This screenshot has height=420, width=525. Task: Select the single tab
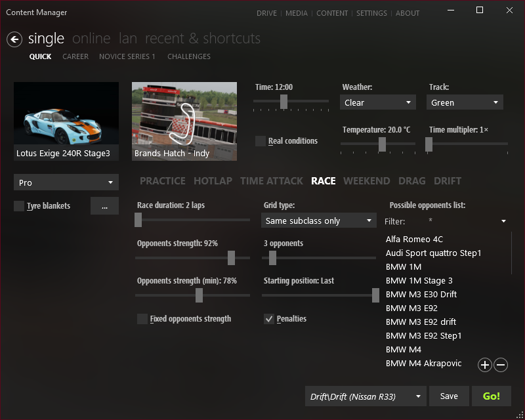(46, 39)
